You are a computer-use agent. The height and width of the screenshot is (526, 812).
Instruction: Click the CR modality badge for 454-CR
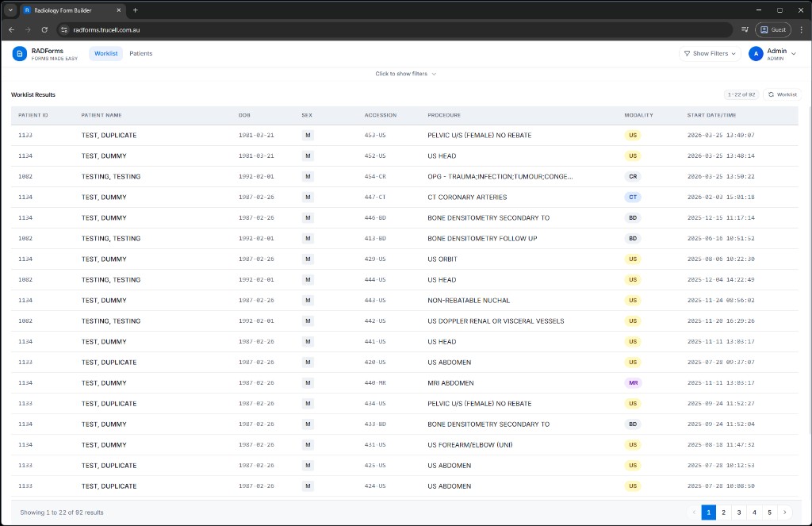coord(632,177)
